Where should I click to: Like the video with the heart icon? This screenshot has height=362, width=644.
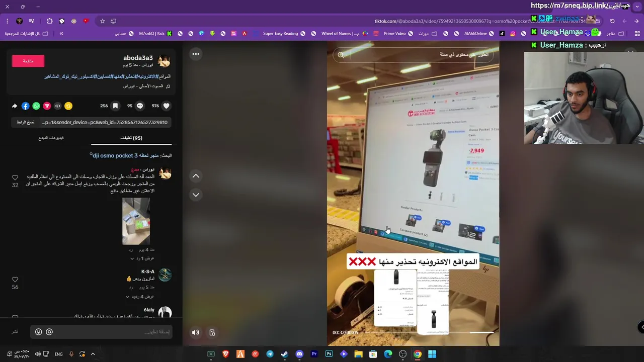pos(167,106)
